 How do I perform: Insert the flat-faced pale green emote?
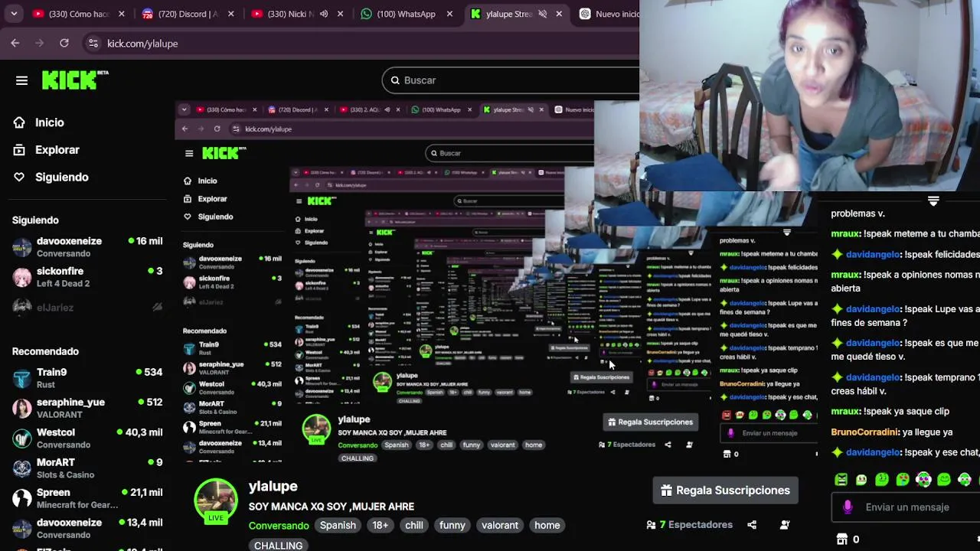861,480
